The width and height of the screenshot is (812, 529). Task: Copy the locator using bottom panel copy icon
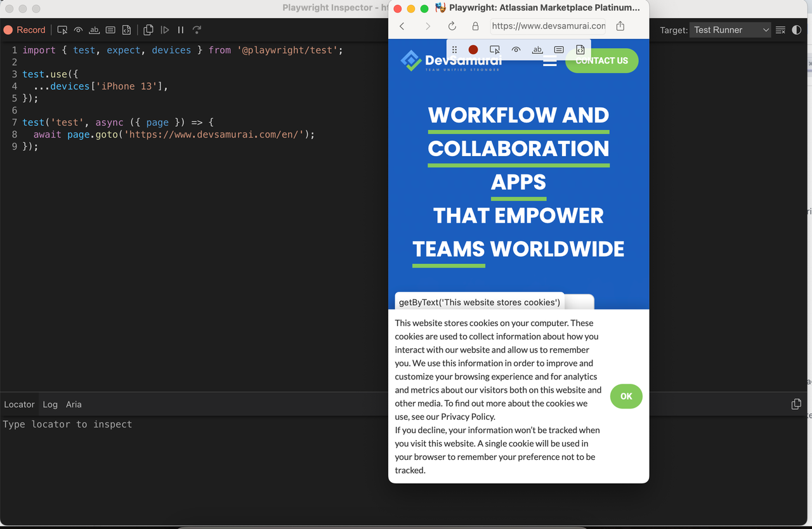tap(796, 404)
